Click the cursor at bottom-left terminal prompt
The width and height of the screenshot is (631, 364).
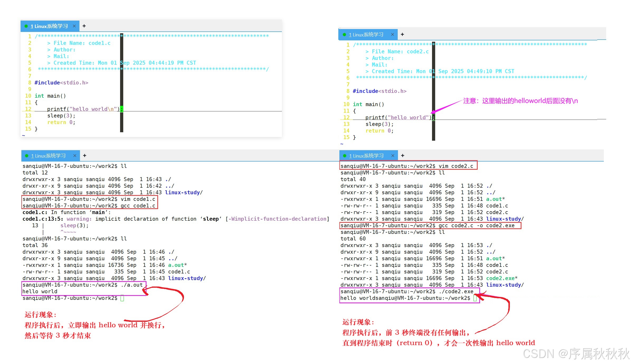click(x=122, y=298)
